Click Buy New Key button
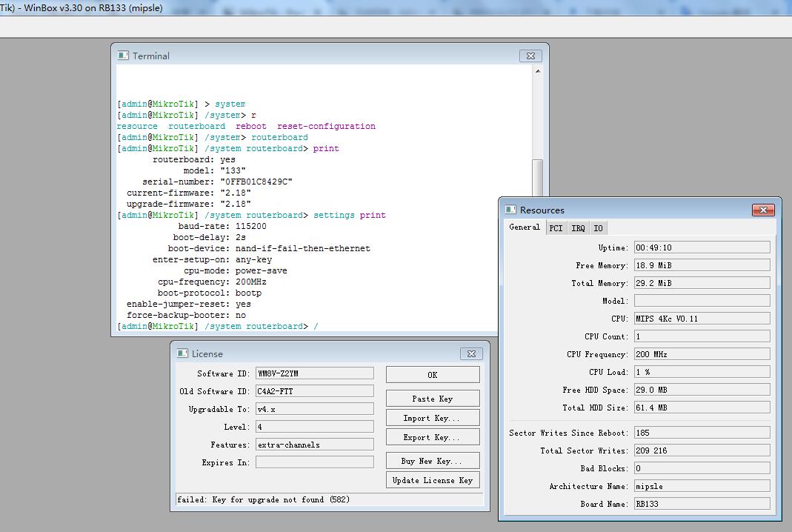The height and width of the screenshot is (532, 792). [x=433, y=461]
